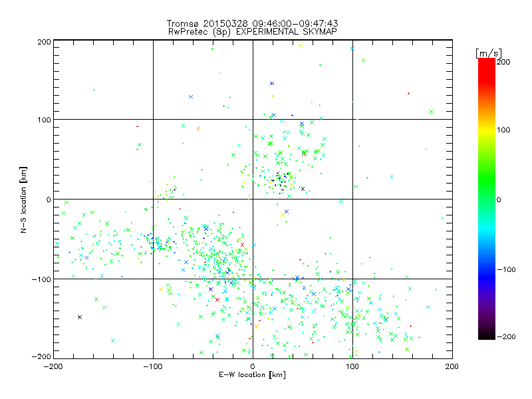Click the '[m/s]' colorbar unit label
This screenshot has height=399, width=532.
[x=489, y=53]
